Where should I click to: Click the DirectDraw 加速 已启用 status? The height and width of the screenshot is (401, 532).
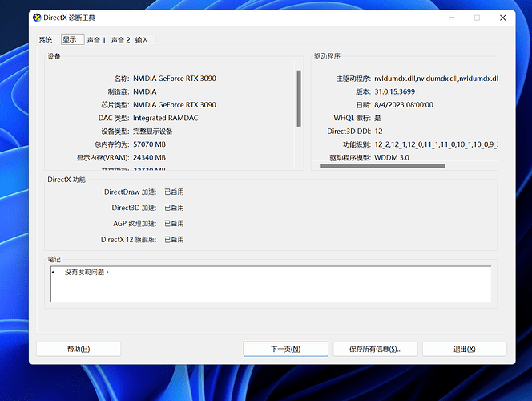tap(174, 192)
